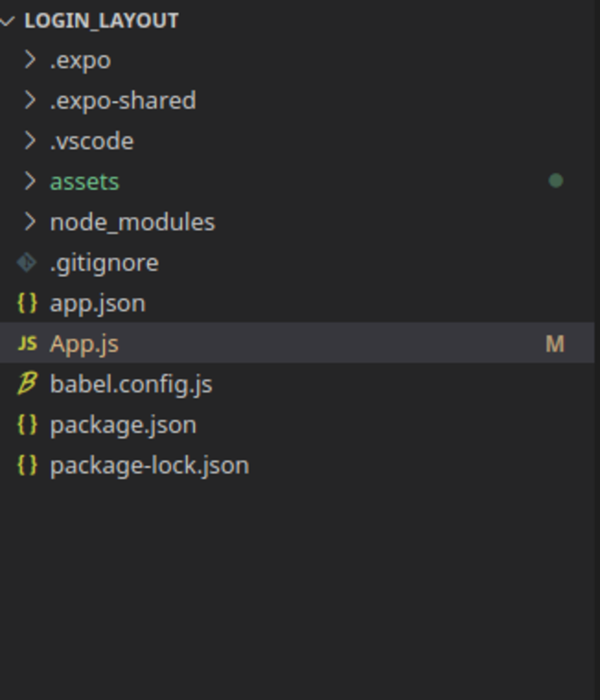Open the app.json file
This screenshot has height=700, width=600.
coord(97,303)
